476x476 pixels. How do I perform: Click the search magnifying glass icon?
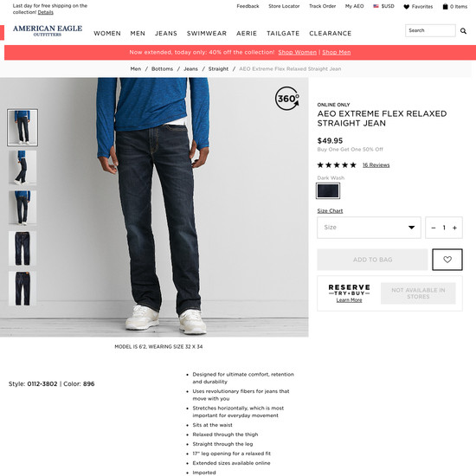tap(463, 30)
